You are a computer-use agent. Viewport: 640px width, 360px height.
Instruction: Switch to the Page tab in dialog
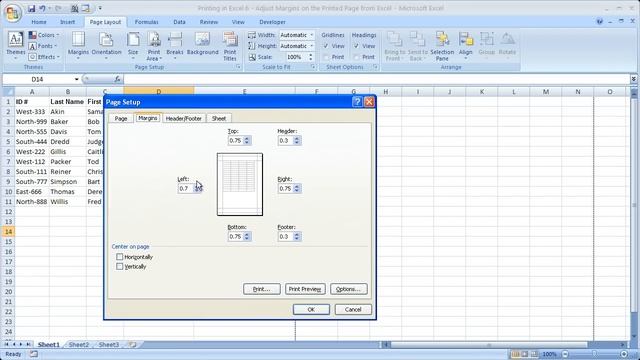point(121,118)
